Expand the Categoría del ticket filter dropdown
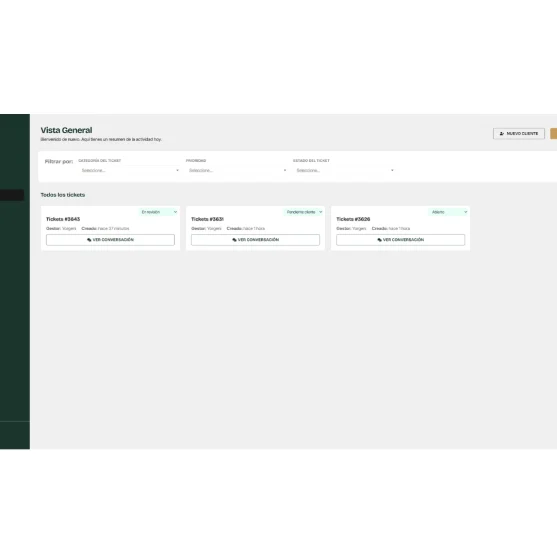 click(130, 171)
